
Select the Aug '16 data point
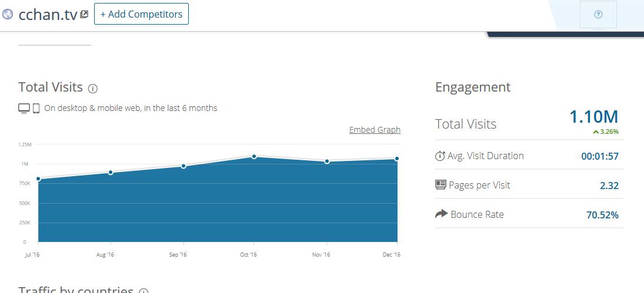click(x=111, y=173)
